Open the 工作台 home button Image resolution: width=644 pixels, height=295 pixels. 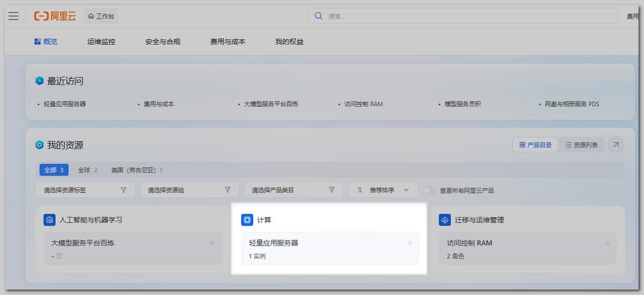pyautogui.click(x=101, y=16)
